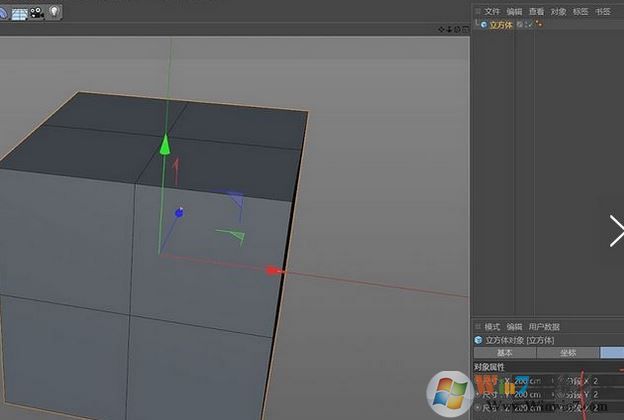Screen dimensions: 624x420
Task: Toggle the green enable checkmark for 立方体
Action: pos(528,24)
